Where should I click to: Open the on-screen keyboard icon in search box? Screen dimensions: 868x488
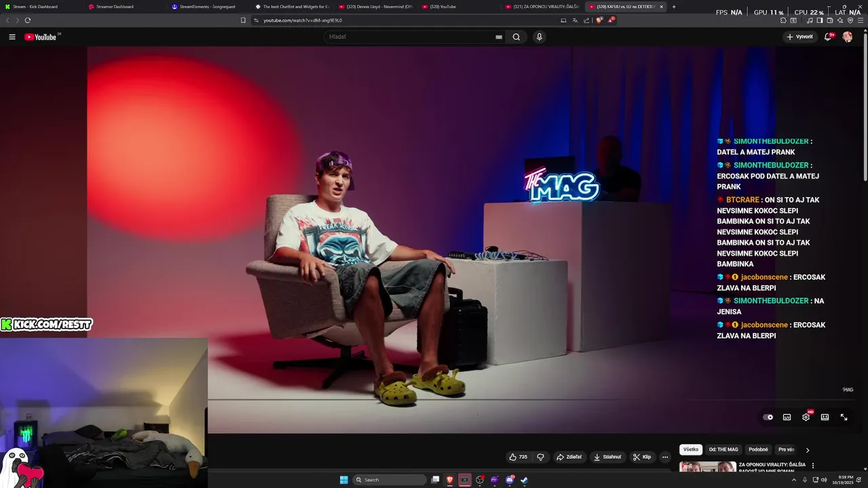(499, 37)
